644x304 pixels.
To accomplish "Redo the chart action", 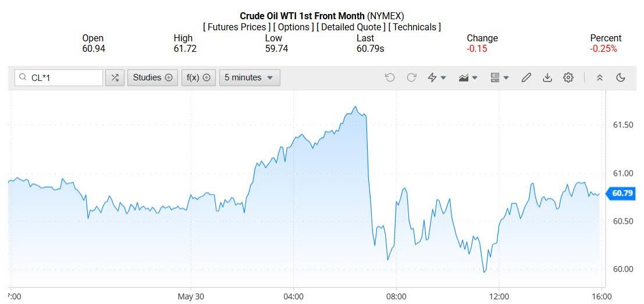I will coord(411,77).
